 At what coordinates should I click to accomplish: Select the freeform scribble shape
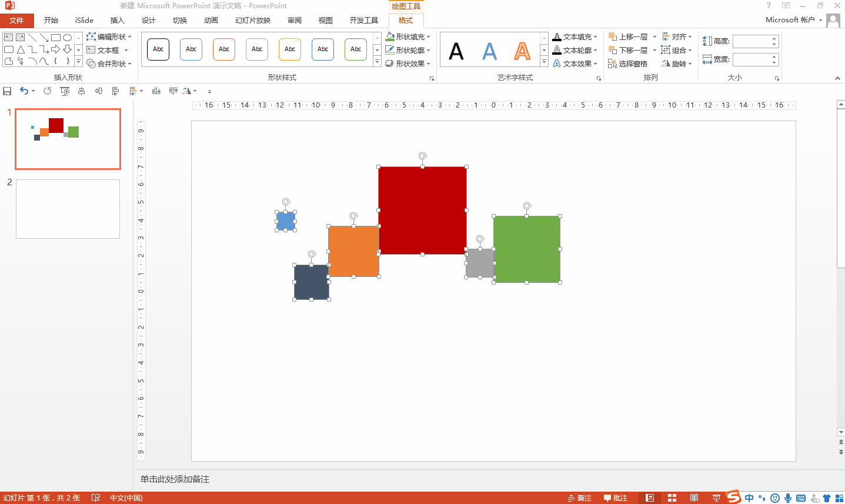21,61
